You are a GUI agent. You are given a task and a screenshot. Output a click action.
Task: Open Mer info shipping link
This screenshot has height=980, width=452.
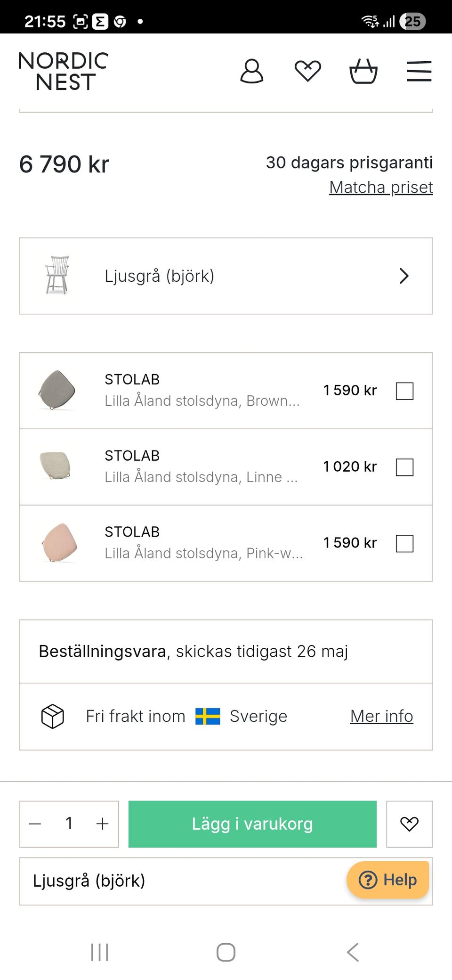[x=381, y=716]
